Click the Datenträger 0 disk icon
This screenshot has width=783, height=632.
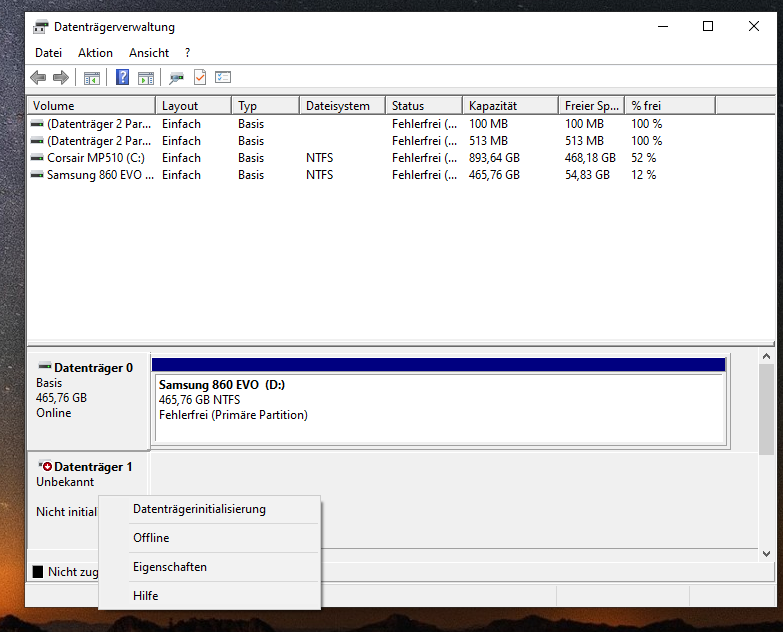(x=45, y=366)
